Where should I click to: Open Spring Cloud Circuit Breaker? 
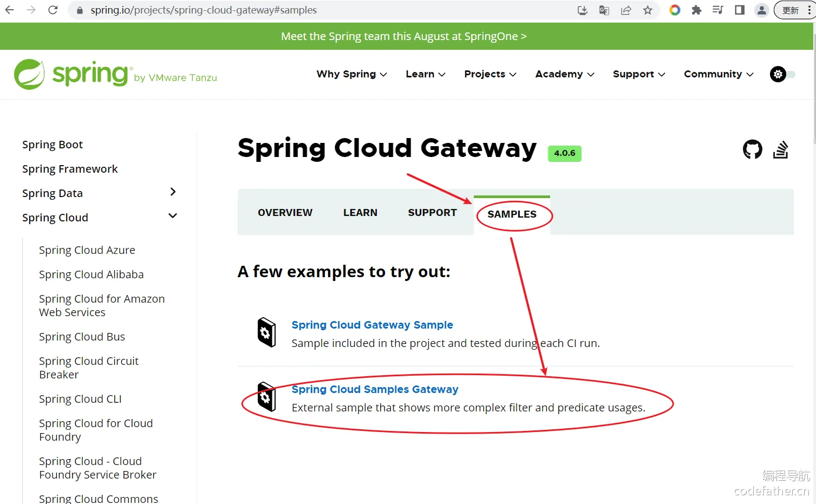89,368
